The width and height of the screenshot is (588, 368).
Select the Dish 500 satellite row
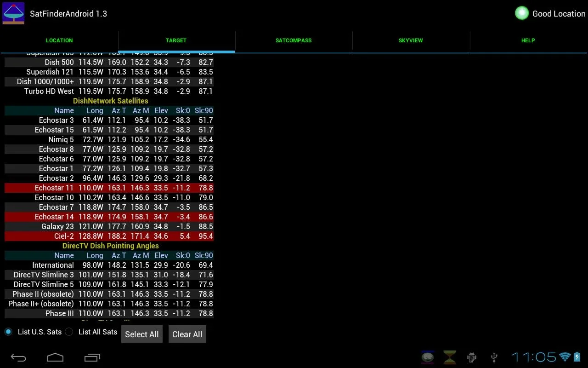tap(109, 62)
